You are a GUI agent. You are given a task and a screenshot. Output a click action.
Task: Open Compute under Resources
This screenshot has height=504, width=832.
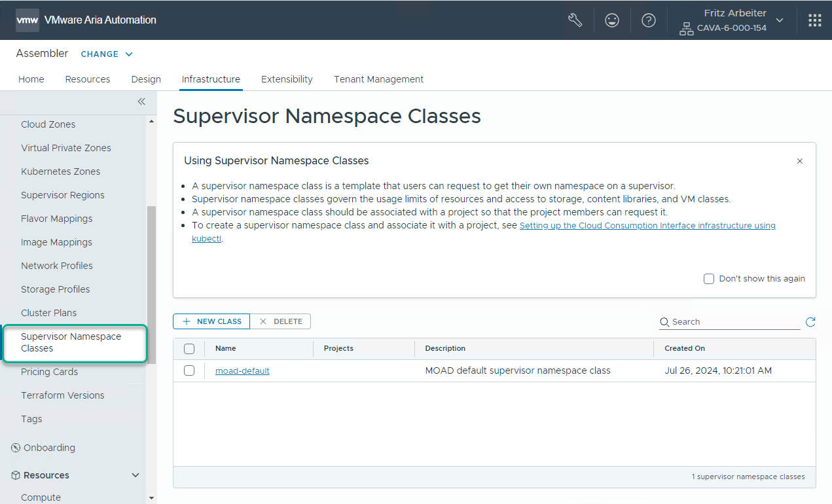pos(41,497)
